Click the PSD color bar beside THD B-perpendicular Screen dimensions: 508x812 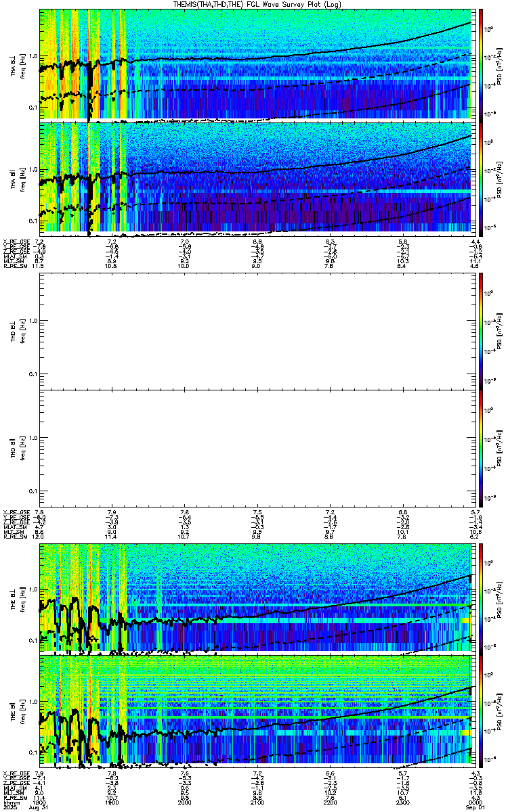click(480, 330)
